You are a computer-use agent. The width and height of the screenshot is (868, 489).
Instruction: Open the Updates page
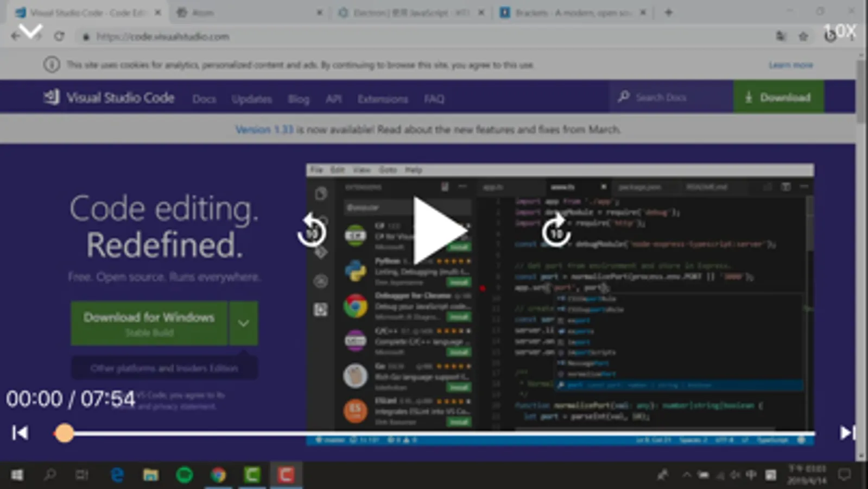point(251,99)
